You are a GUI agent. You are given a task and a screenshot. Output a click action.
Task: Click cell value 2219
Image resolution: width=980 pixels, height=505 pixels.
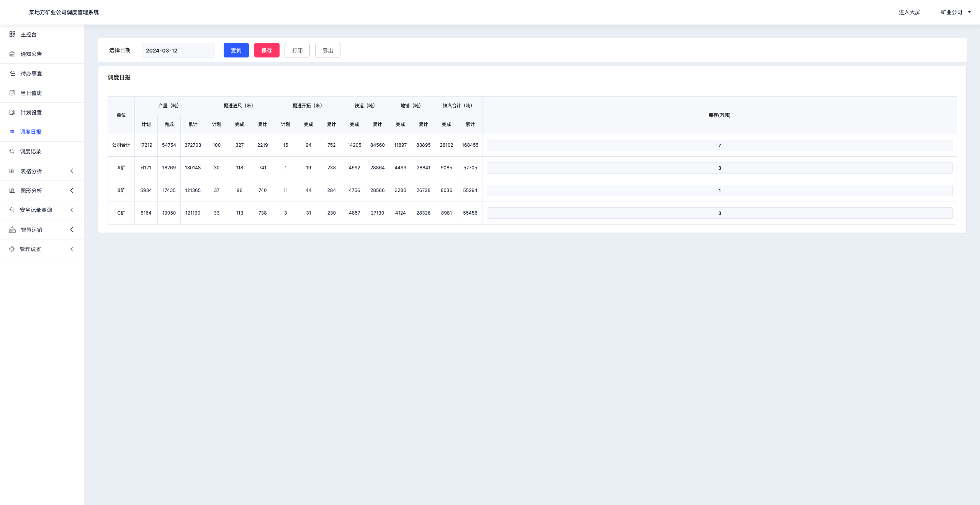262,145
